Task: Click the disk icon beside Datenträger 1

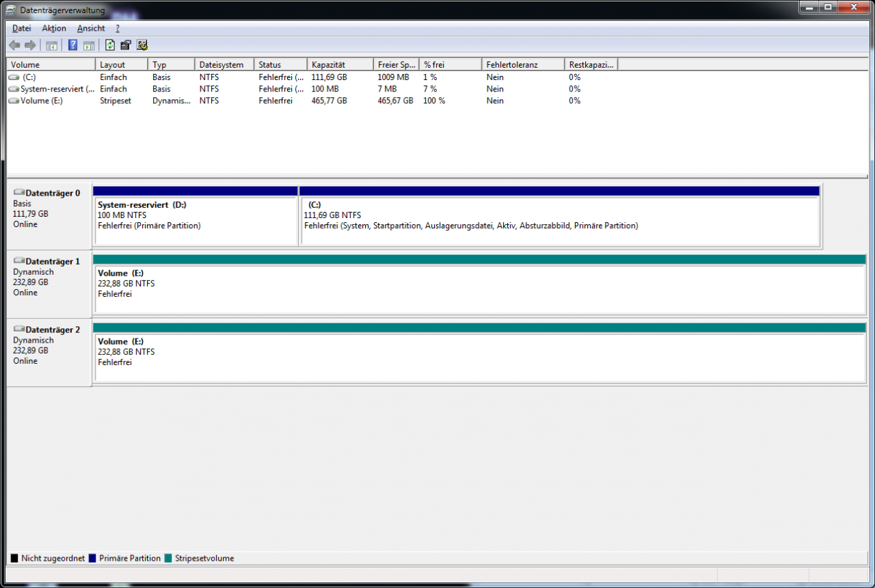Action: pos(19,261)
